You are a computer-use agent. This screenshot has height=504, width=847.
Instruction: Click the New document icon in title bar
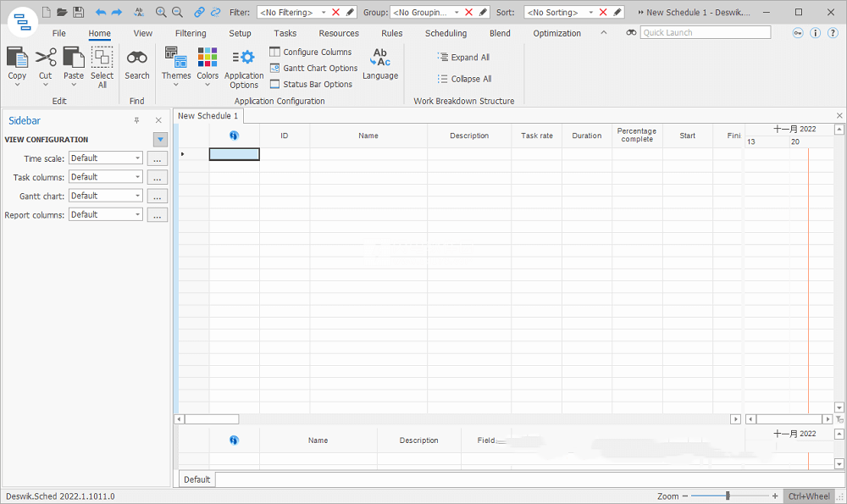(x=47, y=12)
